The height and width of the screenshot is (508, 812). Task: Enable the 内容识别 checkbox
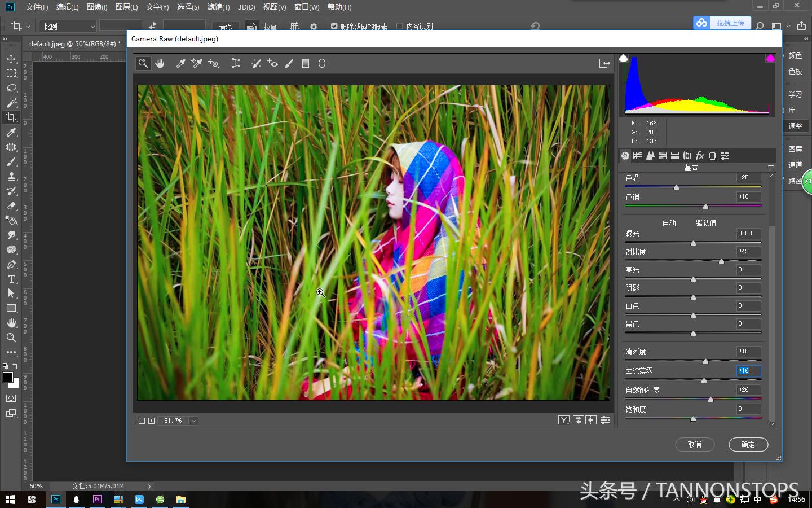399,26
